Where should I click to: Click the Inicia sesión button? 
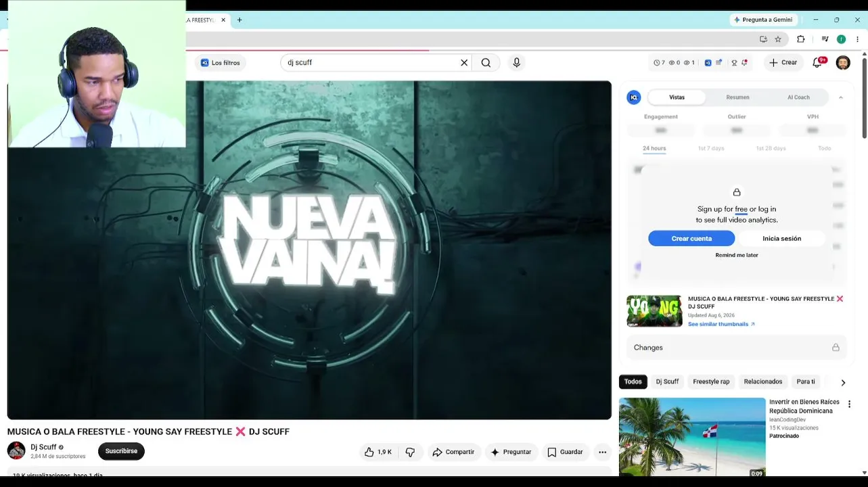pos(781,239)
